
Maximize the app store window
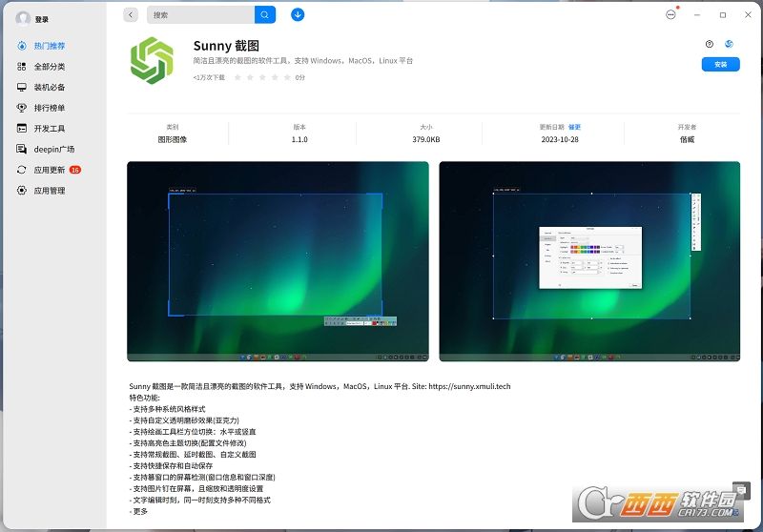[x=723, y=15]
